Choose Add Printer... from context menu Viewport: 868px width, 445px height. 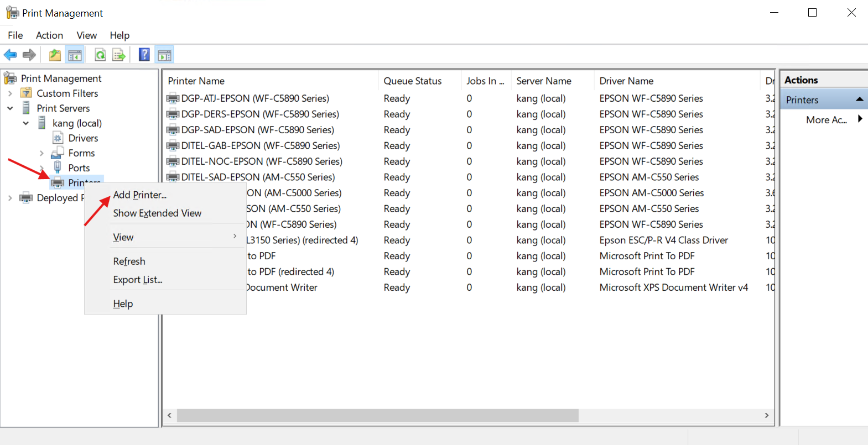pos(139,195)
